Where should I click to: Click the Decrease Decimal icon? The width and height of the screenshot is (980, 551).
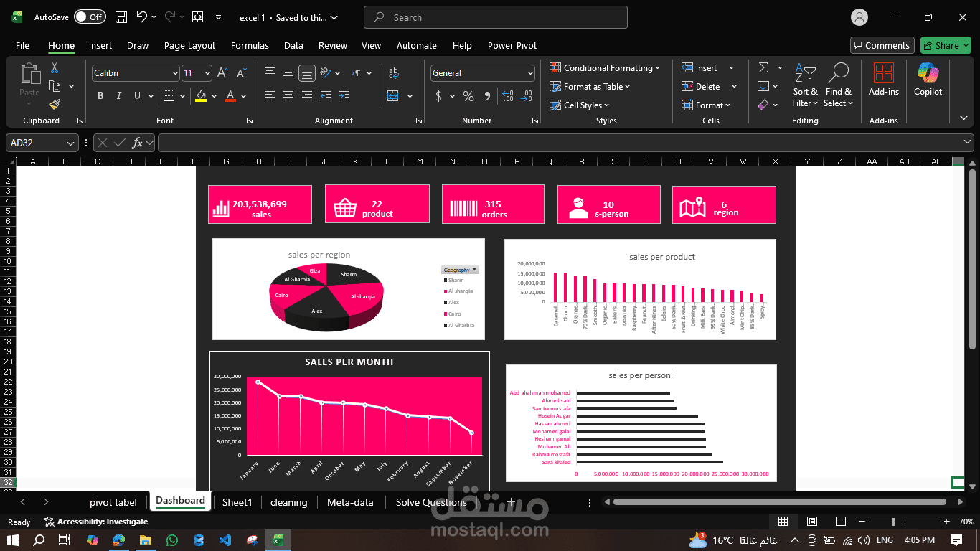coord(527,96)
